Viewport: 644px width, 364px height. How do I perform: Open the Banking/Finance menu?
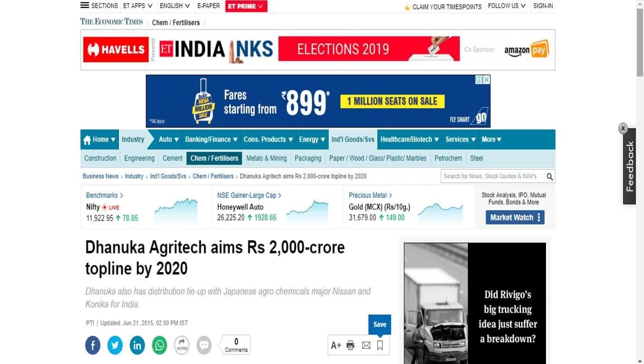pyautogui.click(x=211, y=139)
